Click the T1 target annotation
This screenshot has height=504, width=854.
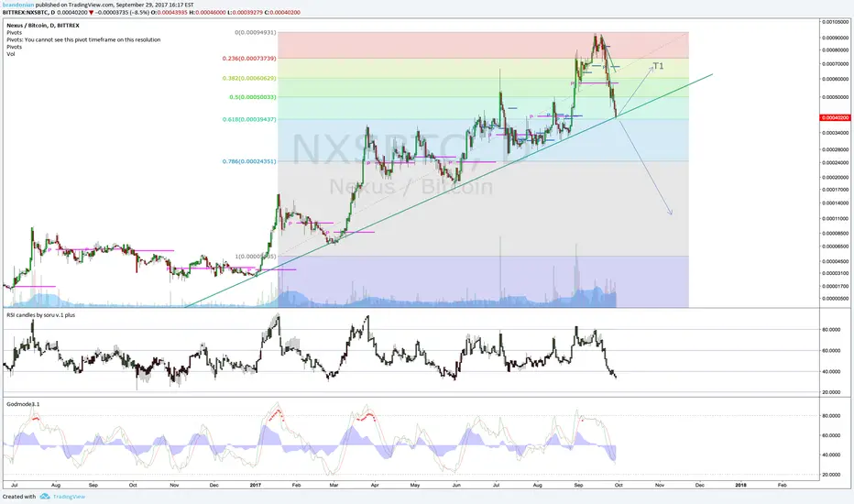click(659, 66)
